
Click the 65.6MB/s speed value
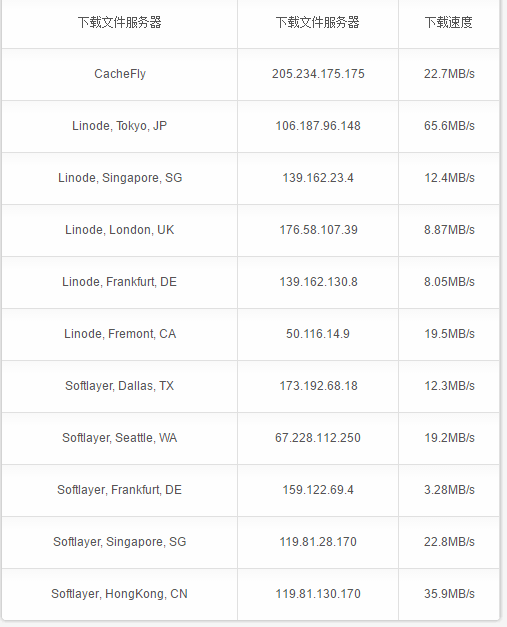pos(449,126)
